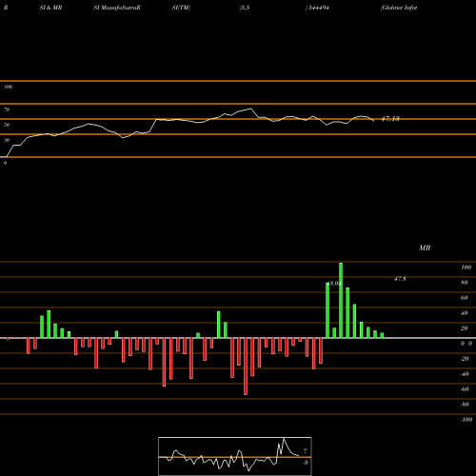This screenshot has height=476, width=476.
Task: Open the mini overview chart thumbnail
Action: [x=235, y=456]
